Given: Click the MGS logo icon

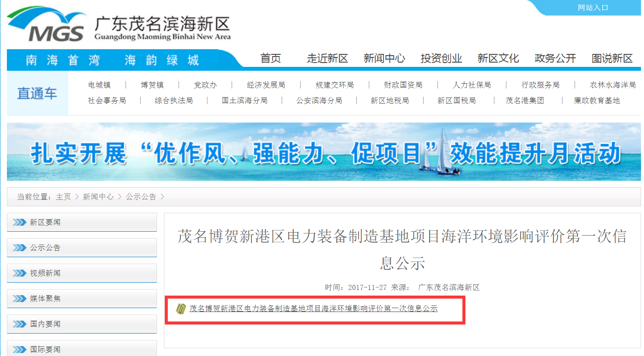Looking at the screenshot, I should pos(46,25).
